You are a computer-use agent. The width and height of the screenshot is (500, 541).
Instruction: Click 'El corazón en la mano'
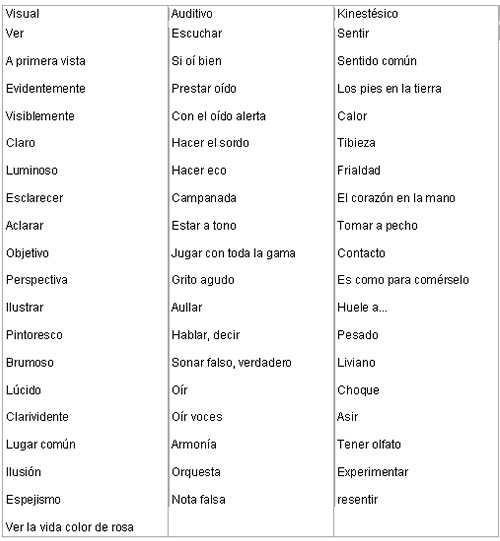(396, 198)
